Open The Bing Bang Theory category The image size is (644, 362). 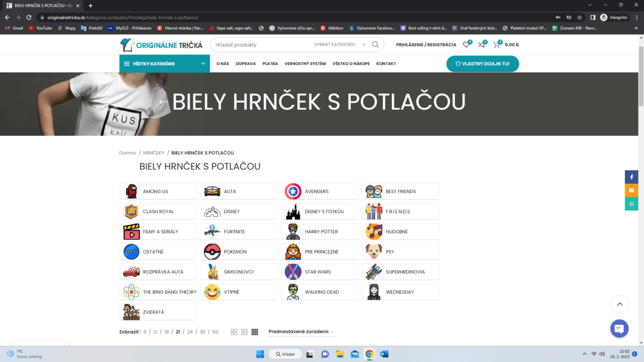[x=158, y=292]
